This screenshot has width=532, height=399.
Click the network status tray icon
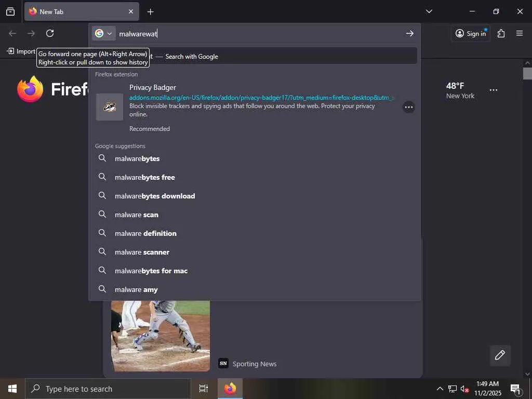coord(453,389)
